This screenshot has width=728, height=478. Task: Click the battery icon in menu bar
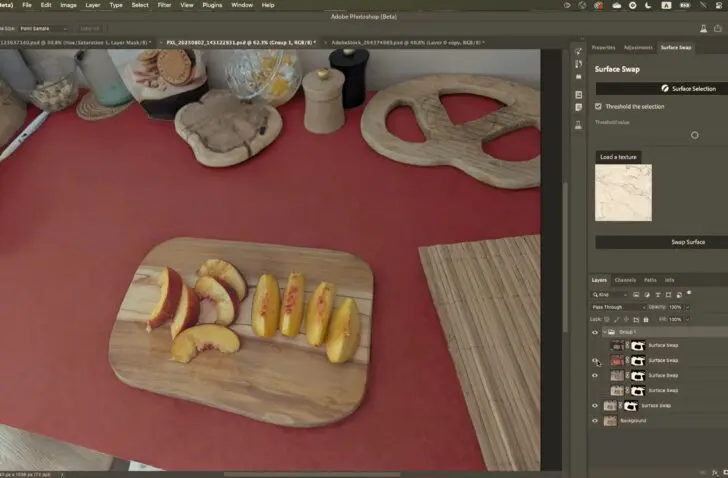pyautogui.click(x=685, y=6)
